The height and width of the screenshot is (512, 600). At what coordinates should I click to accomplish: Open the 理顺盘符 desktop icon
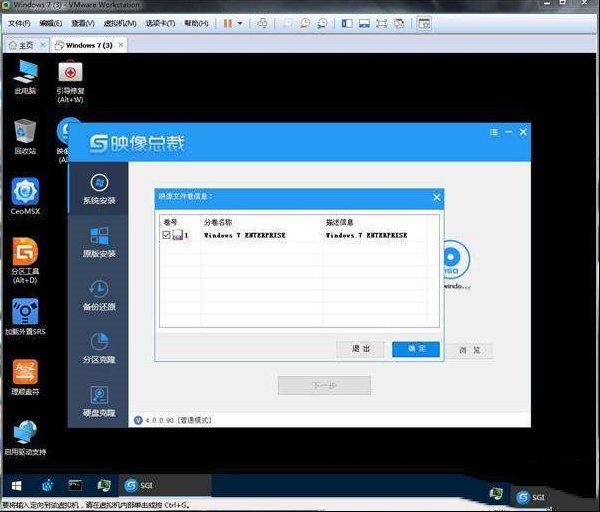coord(25,377)
